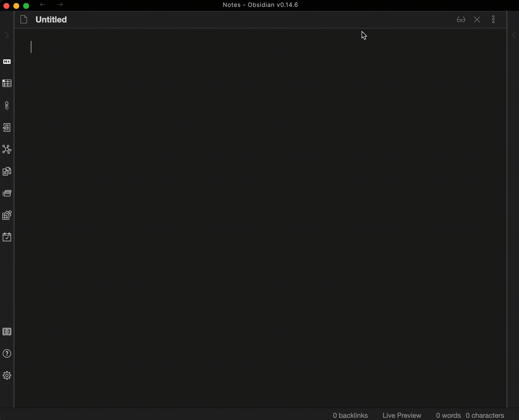Open the help icon
Viewport: 519px width, 420px height.
pos(7,353)
